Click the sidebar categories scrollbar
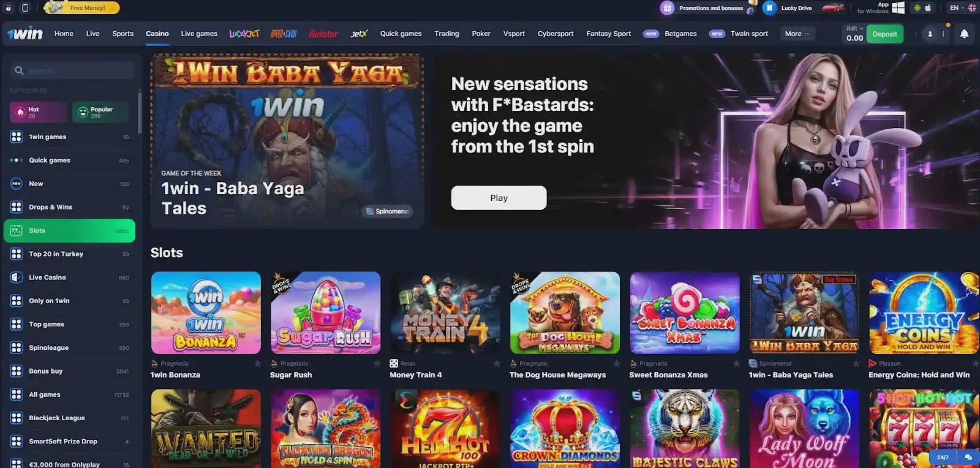980x468 pixels. [x=140, y=113]
